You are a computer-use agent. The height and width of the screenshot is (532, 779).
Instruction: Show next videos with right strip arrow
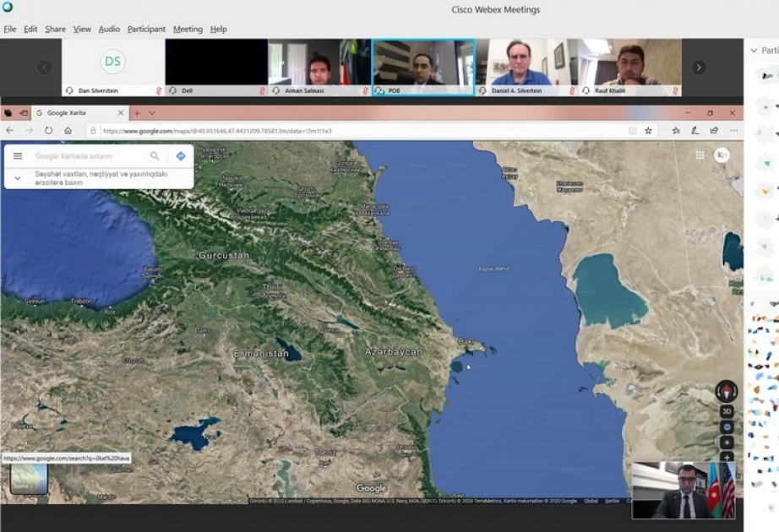click(x=699, y=67)
